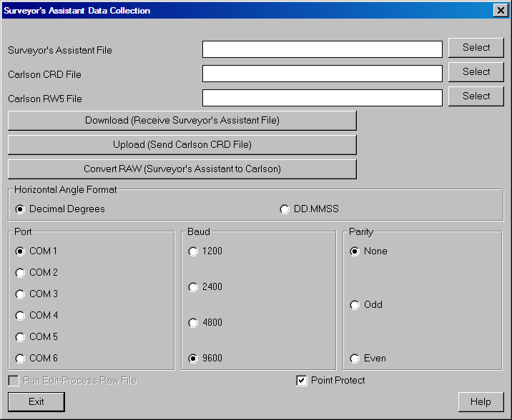Click Select button for Surveyor's Assistant File
The height and width of the screenshot is (420, 512).
476,48
